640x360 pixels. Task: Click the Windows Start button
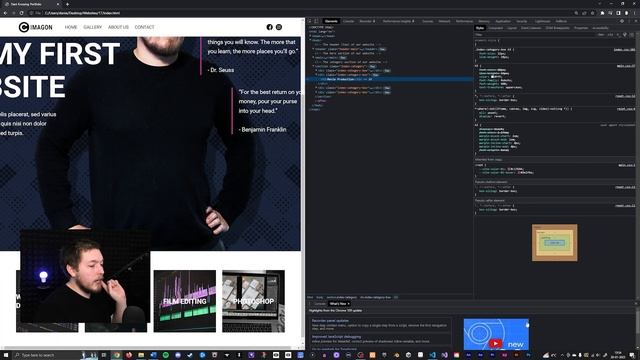(x=6, y=355)
